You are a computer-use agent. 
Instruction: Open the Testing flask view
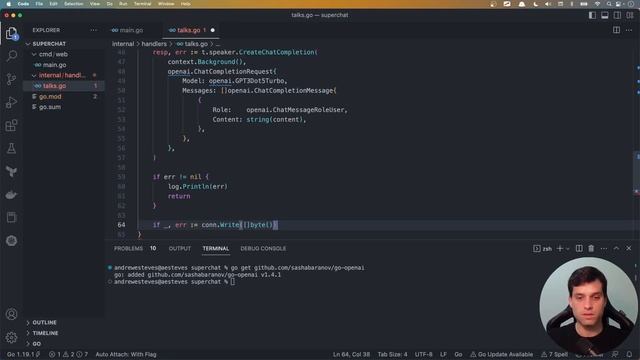11,148
